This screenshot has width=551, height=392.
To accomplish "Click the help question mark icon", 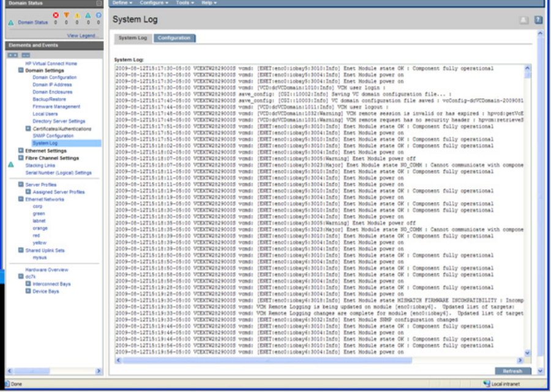I will click(539, 21).
